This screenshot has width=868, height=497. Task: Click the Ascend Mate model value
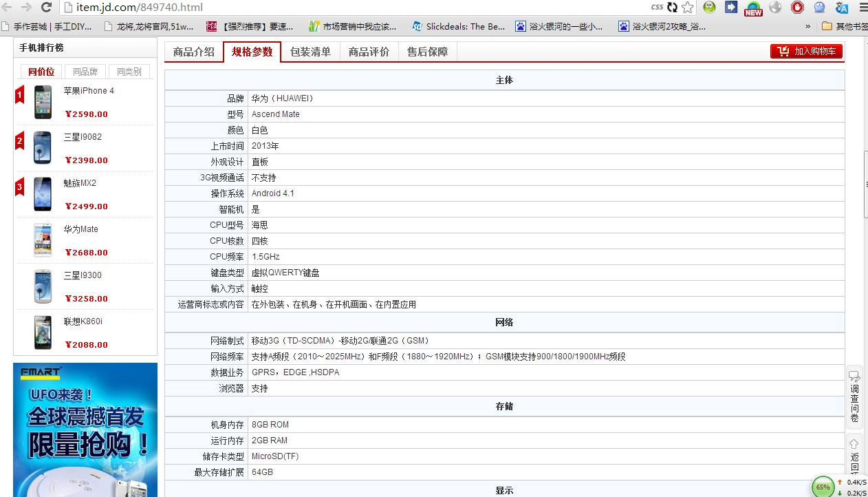(276, 114)
